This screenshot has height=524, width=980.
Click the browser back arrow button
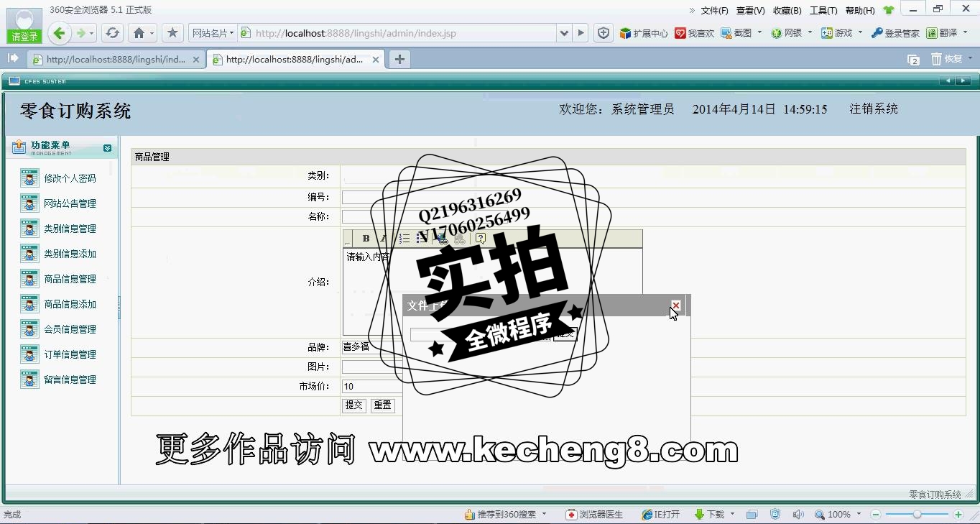pos(60,33)
